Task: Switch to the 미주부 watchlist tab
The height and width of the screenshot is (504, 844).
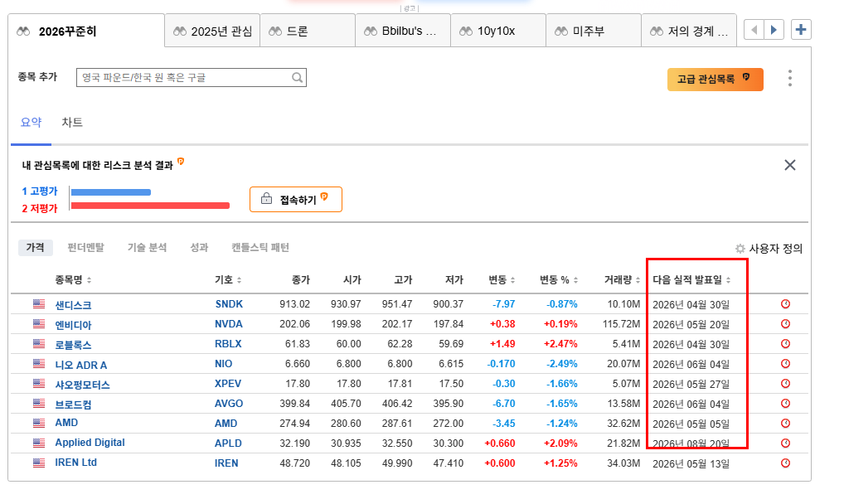Action: (x=593, y=31)
